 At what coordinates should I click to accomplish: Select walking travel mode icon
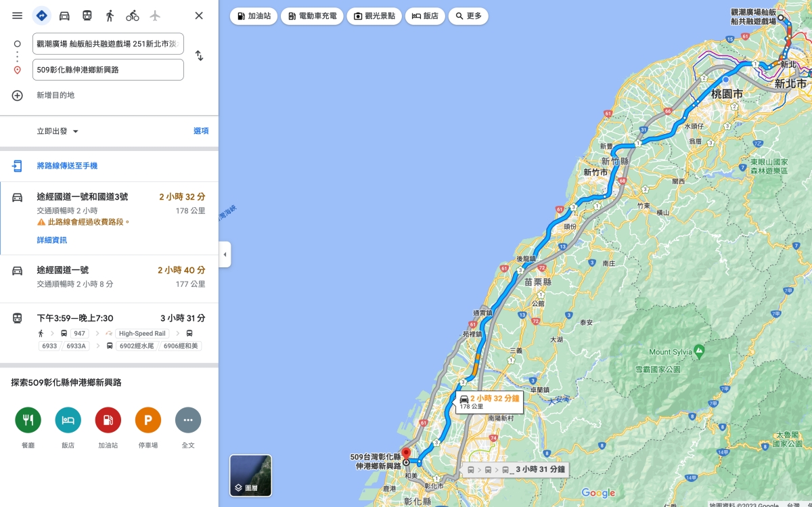(x=110, y=16)
